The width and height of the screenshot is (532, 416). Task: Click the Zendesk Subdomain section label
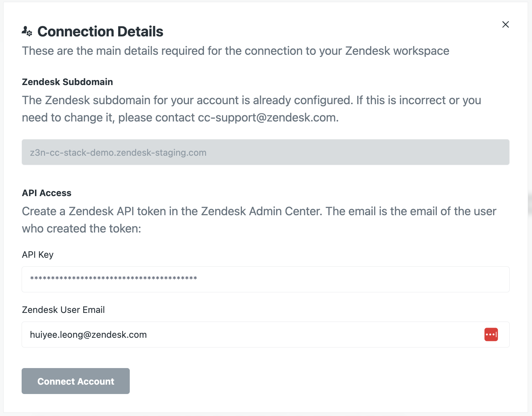click(x=67, y=82)
